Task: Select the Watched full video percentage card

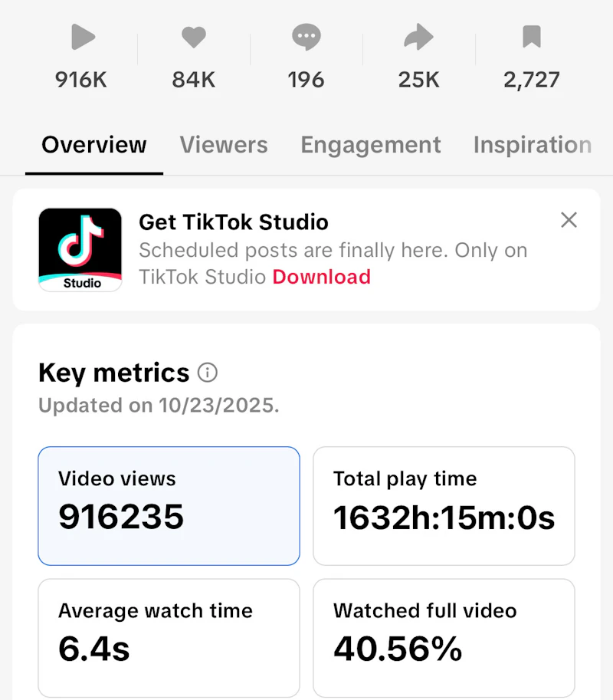Action: tap(443, 637)
